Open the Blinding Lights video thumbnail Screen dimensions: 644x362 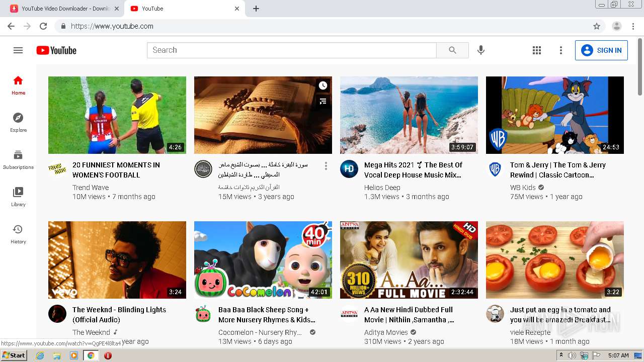click(117, 260)
